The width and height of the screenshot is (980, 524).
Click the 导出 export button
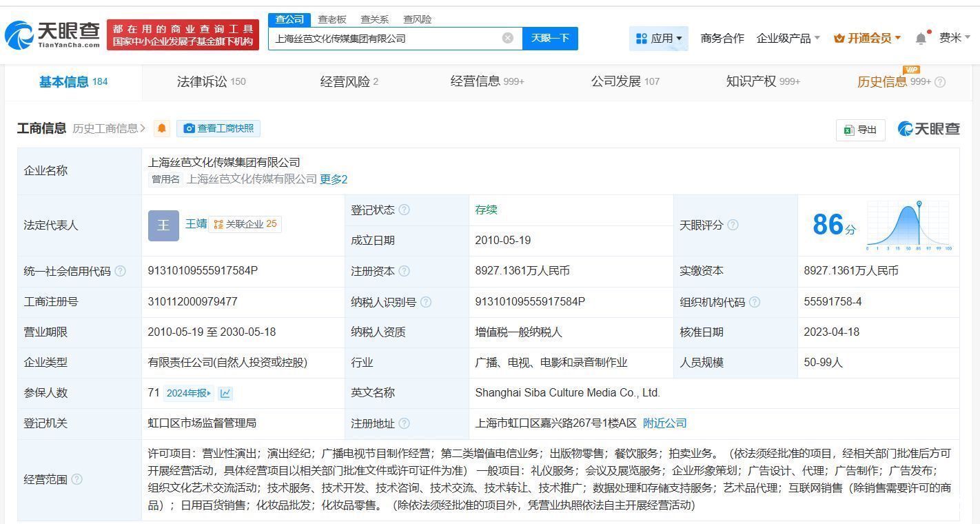[x=860, y=130]
